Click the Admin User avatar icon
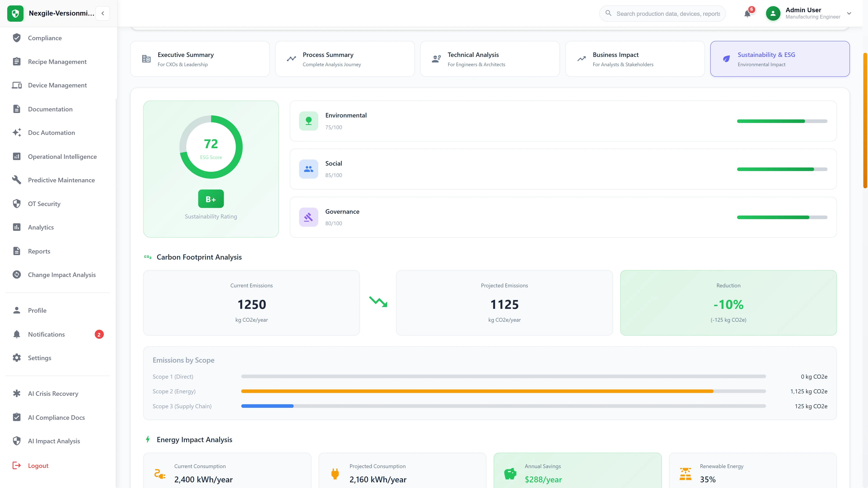Image resolution: width=868 pixels, height=488 pixels. click(773, 14)
